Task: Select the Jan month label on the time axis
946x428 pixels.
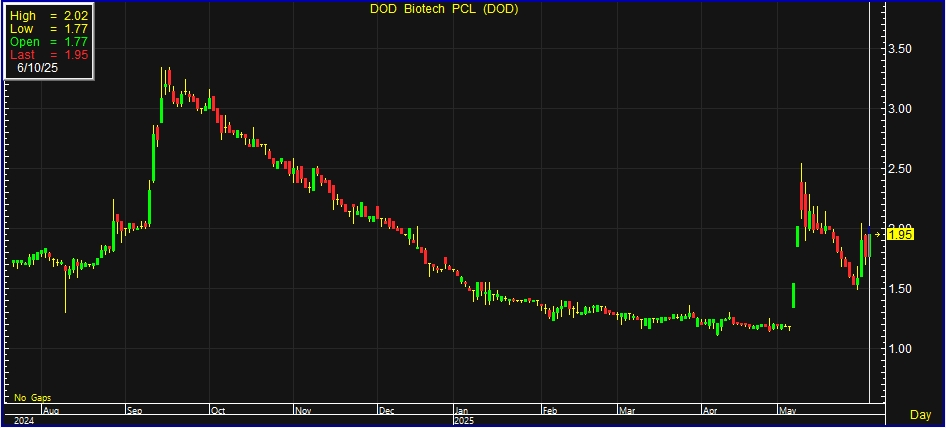Action: coord(461,410)
